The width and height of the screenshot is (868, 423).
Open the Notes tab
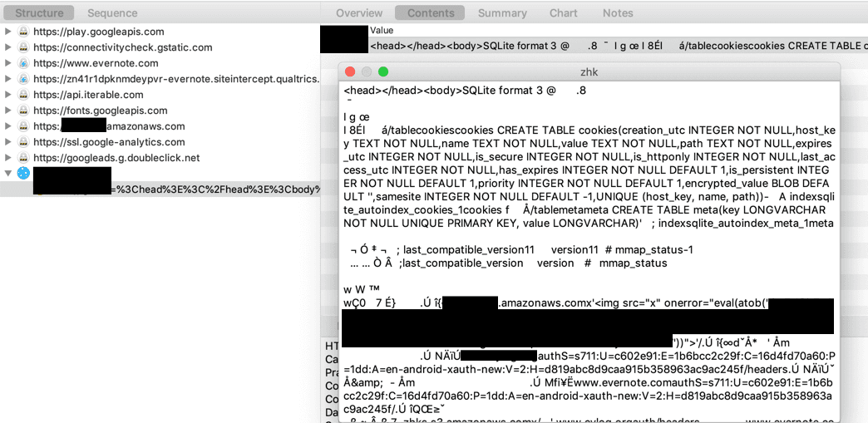[618, 12]
